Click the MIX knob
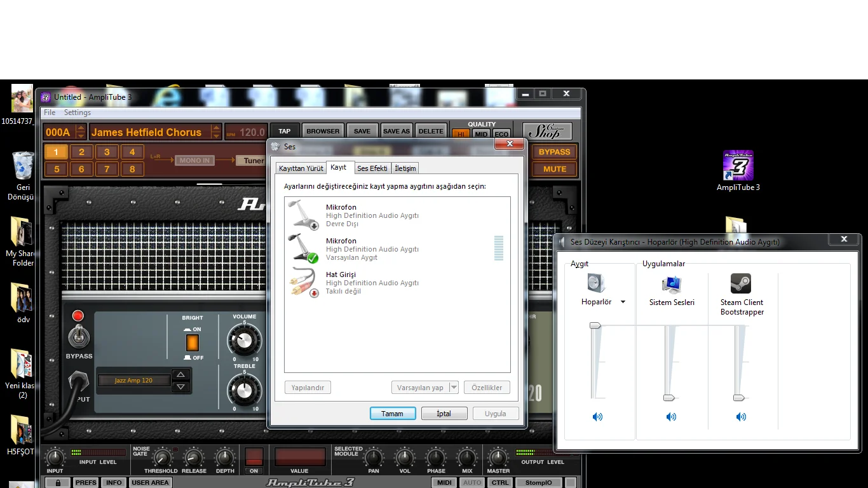The width and height of the screenshot is (868, 488). tap(467, 457)
